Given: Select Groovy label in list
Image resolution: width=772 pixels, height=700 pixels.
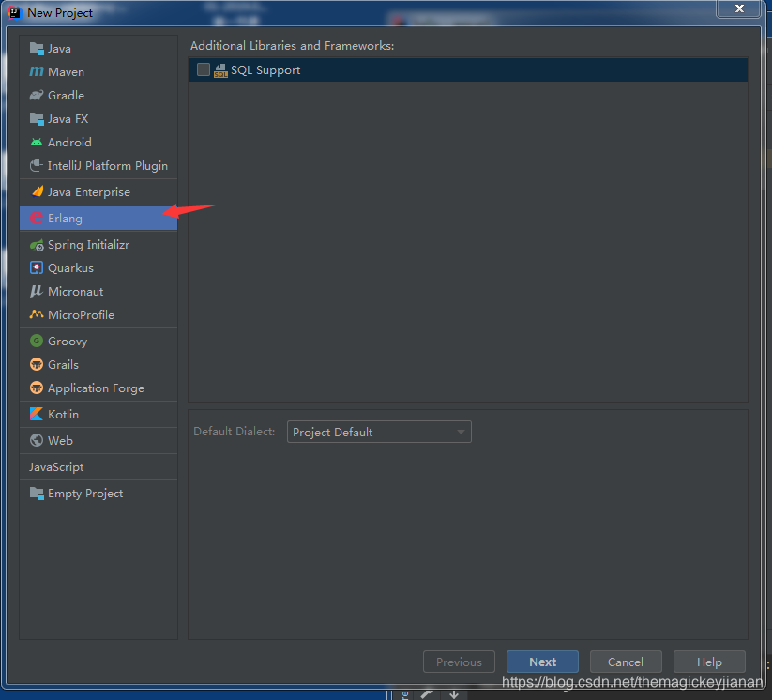Looking at the screenshot, I should click(68, 342).
